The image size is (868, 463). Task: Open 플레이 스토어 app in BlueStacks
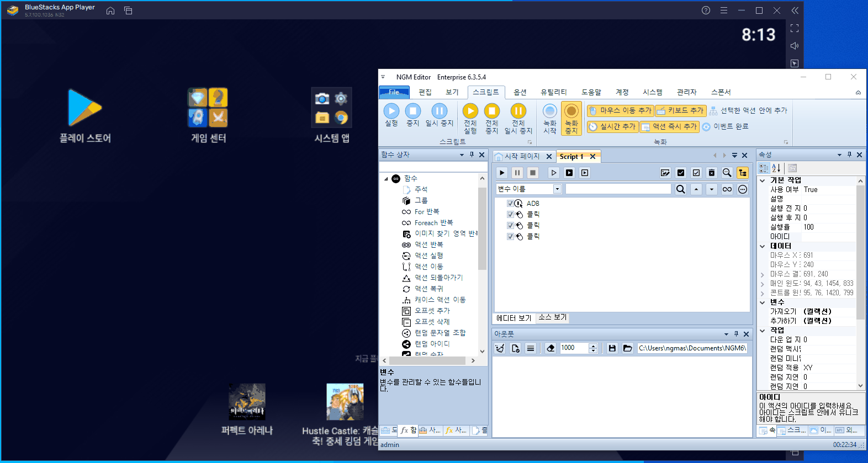(x=85, y=115)
